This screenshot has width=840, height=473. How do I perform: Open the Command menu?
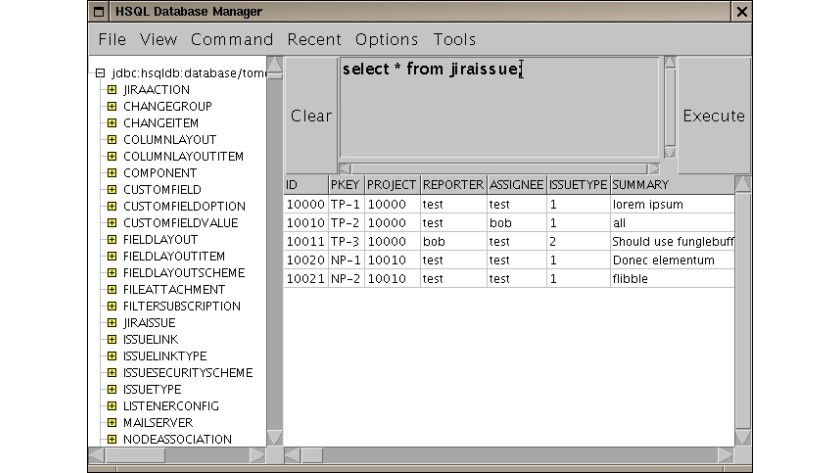pyautogui.click(x=231, y=39)
